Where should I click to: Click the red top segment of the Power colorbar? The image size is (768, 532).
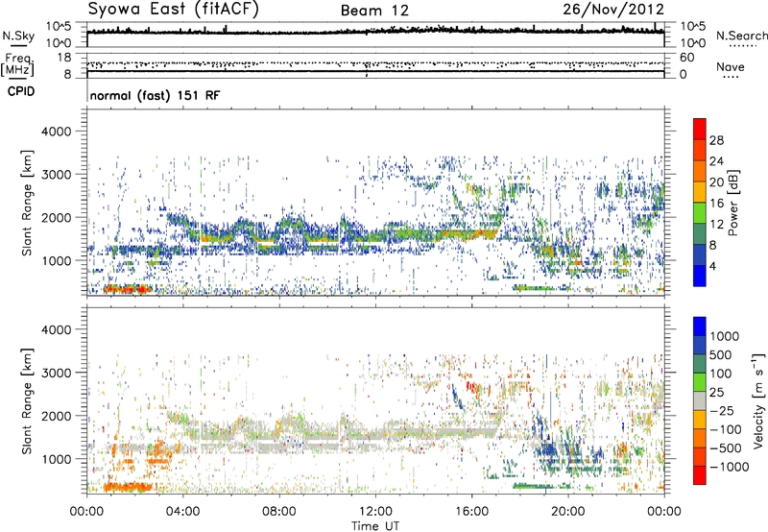pos(700,129)
